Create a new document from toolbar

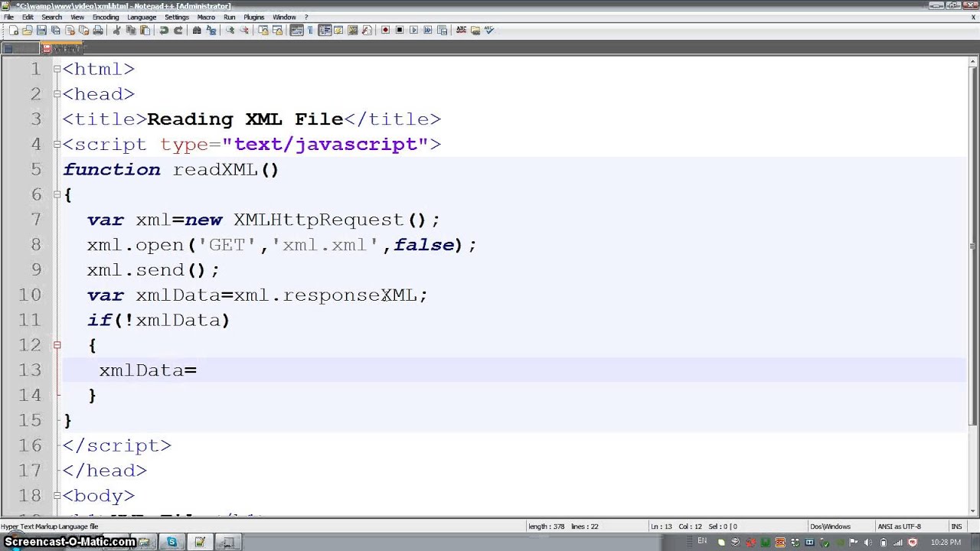point(14,31)
